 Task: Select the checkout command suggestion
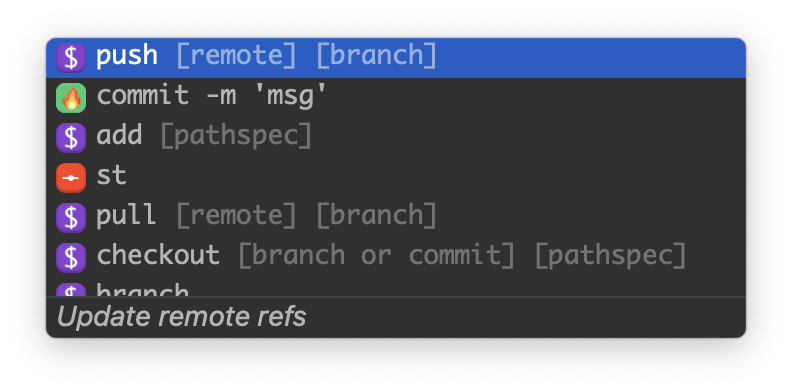pyautogui.click(x=395, y=257)
